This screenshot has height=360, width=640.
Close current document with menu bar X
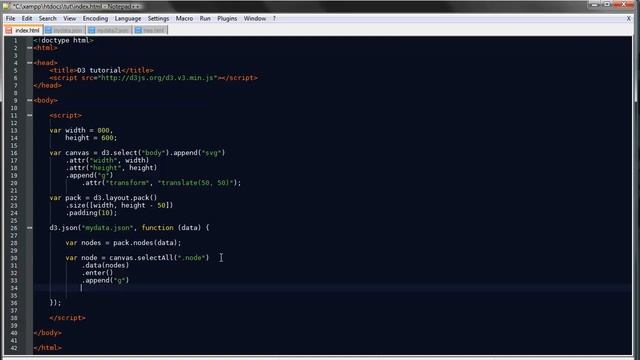click(x=629, y=18)
